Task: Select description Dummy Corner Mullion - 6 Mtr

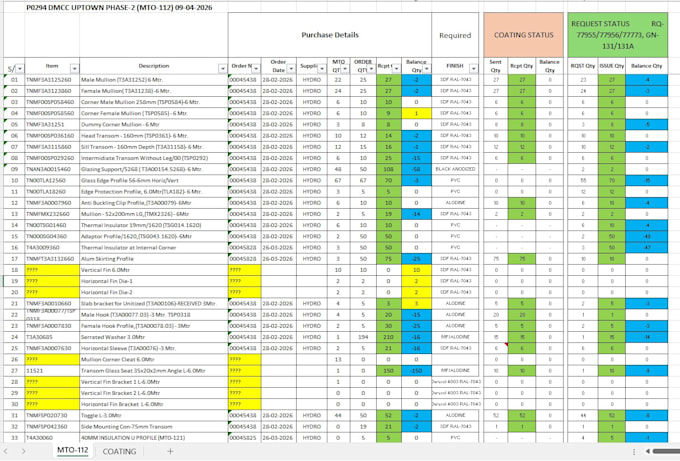Action: click(x=154, y=124)
